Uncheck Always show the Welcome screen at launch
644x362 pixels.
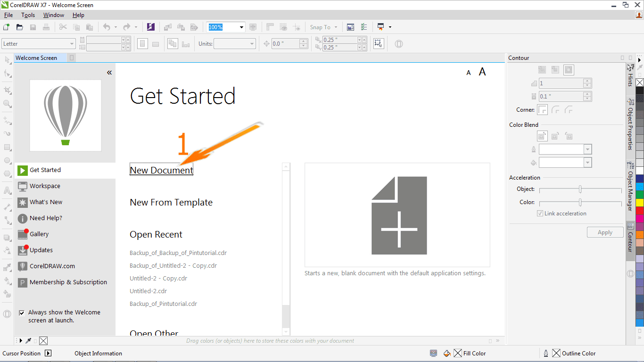[22, 312]
